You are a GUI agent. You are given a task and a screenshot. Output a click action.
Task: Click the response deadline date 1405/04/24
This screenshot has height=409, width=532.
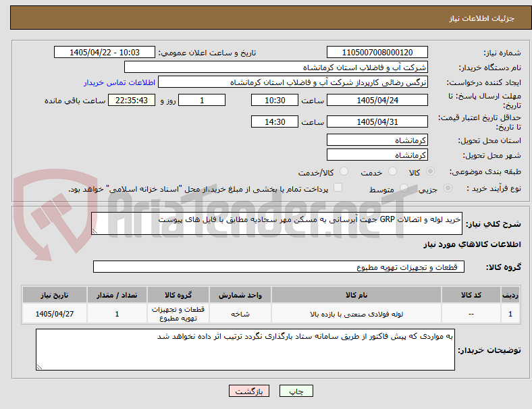coord(377,101)
